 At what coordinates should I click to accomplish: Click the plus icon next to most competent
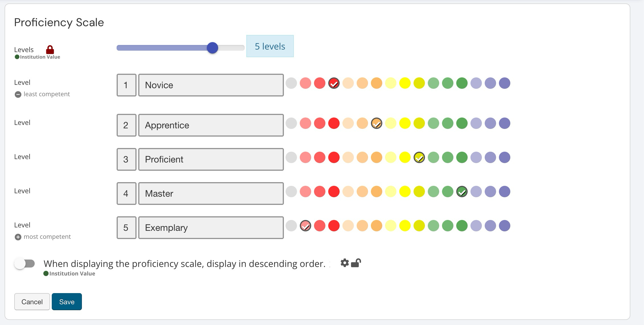pos(18,237)
